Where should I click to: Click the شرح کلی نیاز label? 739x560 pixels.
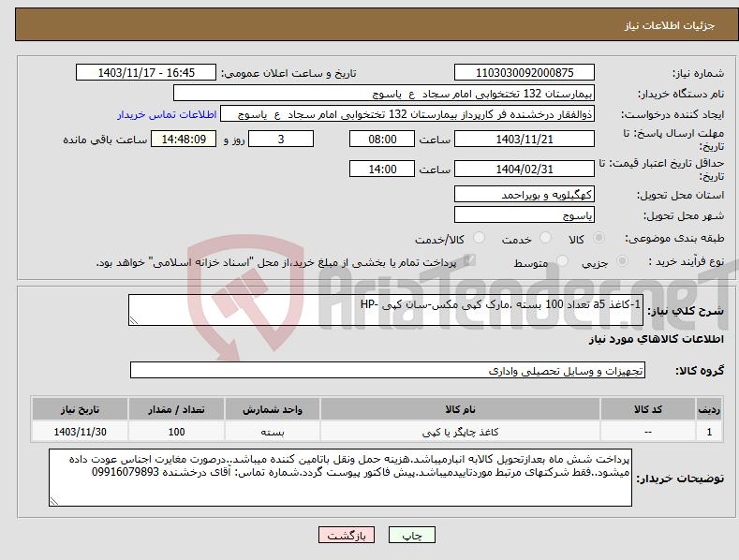(686, 311)
